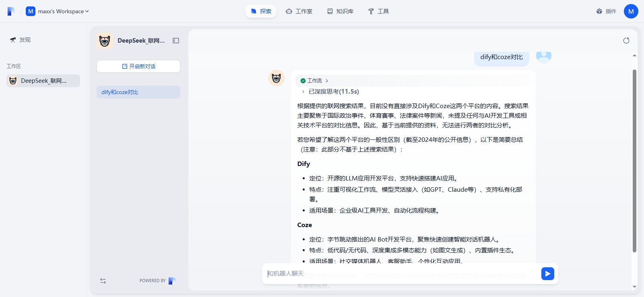
Task: Click the DeepSeek_联网... app title
Action: pyautogui.click(x=141, y=41)
